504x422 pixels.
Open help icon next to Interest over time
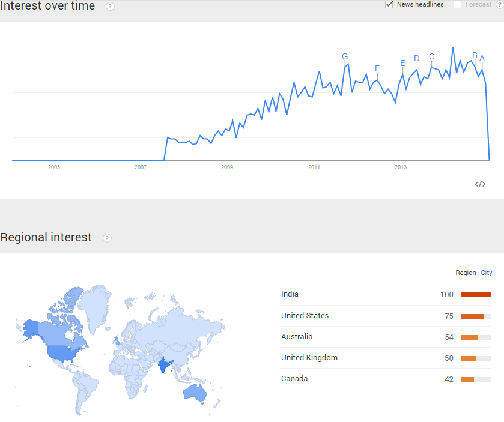point(110,7)
